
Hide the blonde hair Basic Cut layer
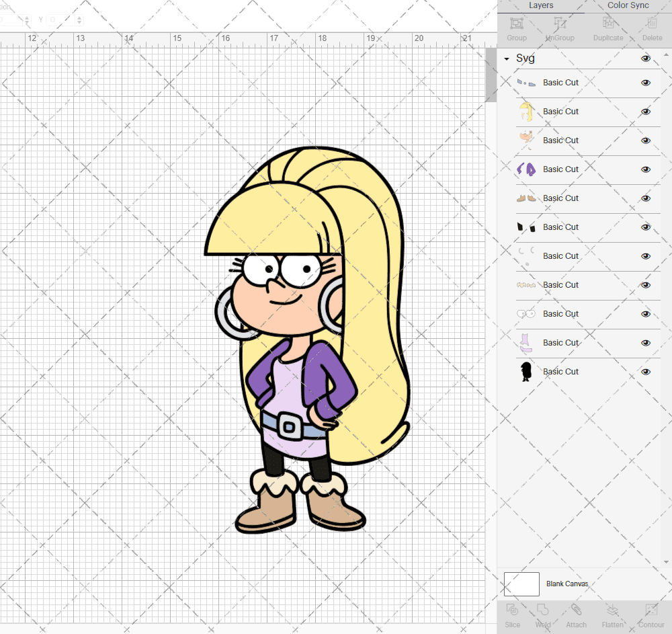click(646, 111)
